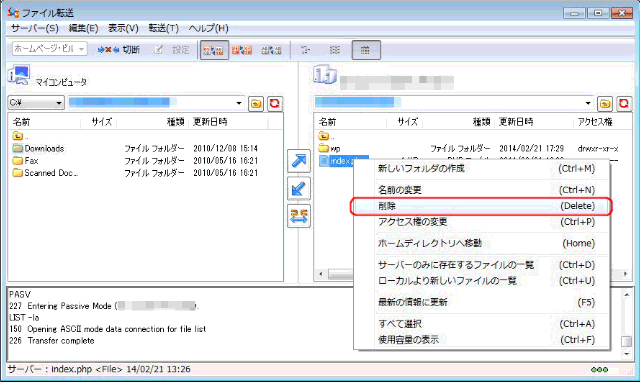Select the Scanned Doc.. folder
The width and height of the screenshot is (640, 382).
pyautogui.click(x=45, y=173)
